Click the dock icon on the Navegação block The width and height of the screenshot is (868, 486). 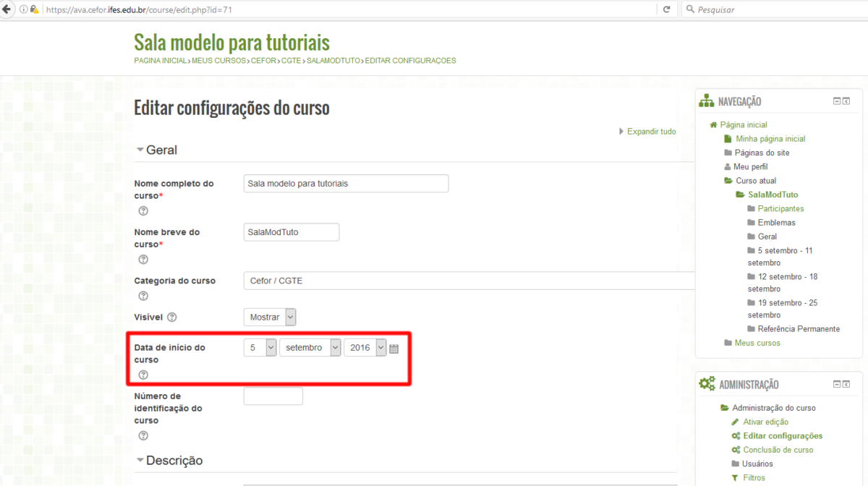tap(847, 101)
